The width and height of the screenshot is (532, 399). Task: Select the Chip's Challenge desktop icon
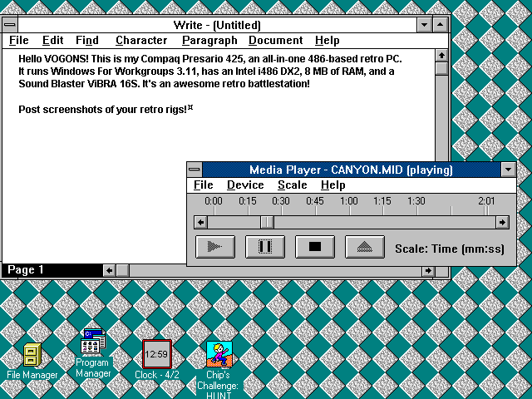tap(219, 354)
